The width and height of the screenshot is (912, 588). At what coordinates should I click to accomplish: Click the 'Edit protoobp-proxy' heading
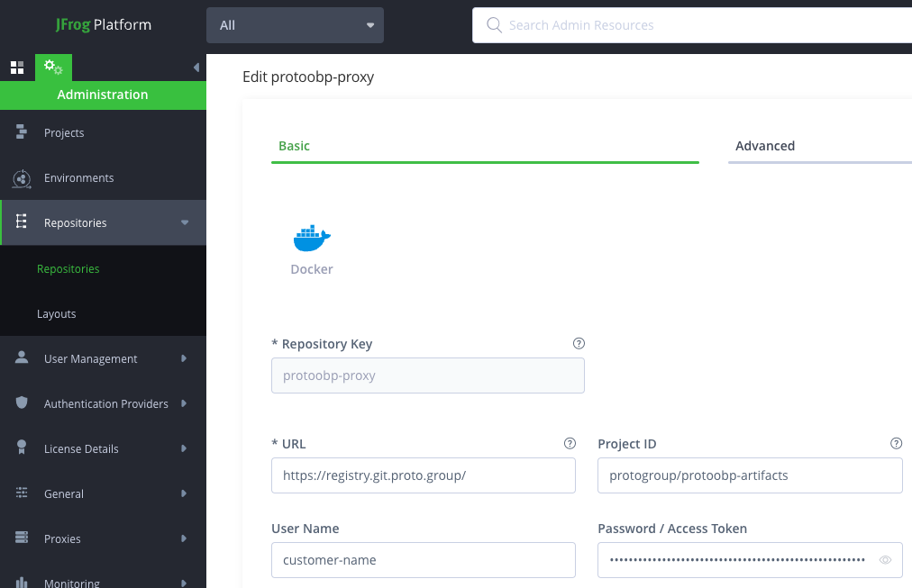click(308, 77)
